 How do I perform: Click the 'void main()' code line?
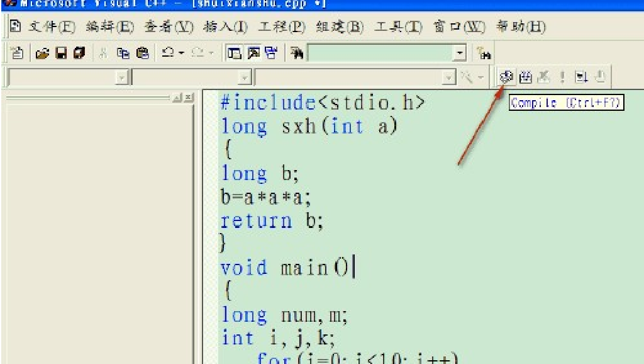285,268
